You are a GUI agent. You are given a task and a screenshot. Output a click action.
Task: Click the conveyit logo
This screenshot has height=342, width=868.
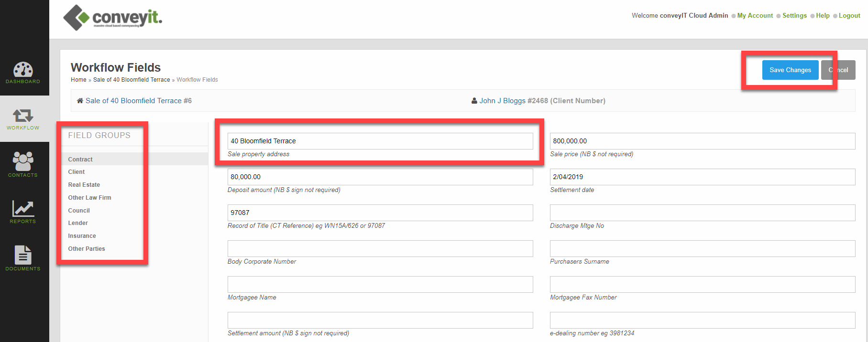[x=113, y=18]
